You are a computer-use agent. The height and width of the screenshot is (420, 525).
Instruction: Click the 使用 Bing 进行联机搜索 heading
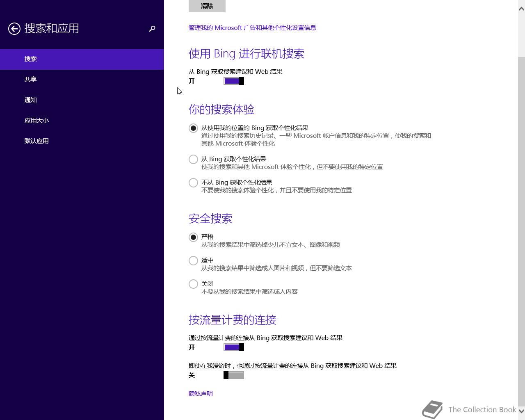pyautogui.click(x=247, y=54)
